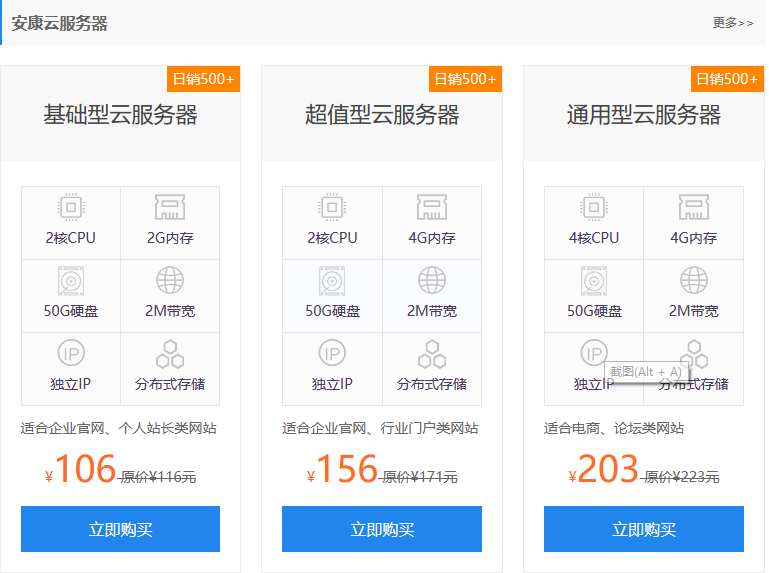
Task: Click 立即购买 for 基础型云服务器
Action: point(120,529)
